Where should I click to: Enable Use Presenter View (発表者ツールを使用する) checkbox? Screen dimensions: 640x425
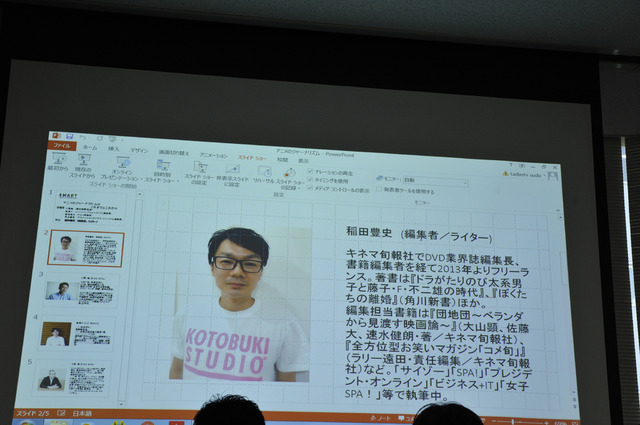click(379, 189)
